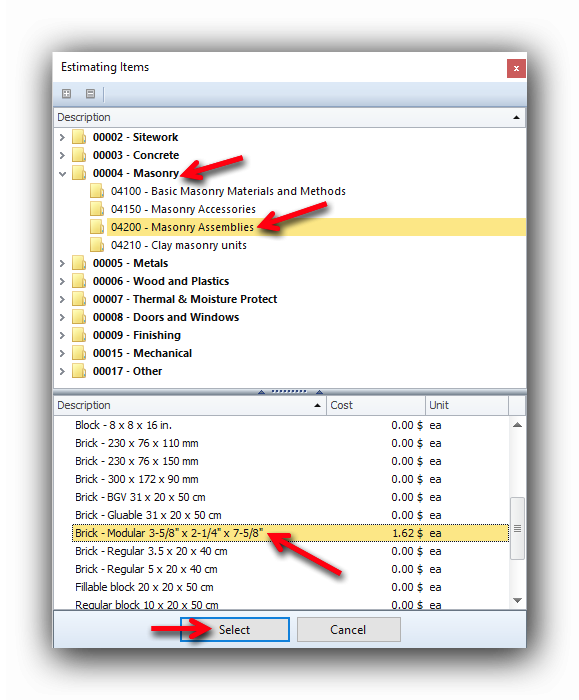Select the 00002 - Sitework label
Viewport: 579px width, 700px height.
coord(135,137)
